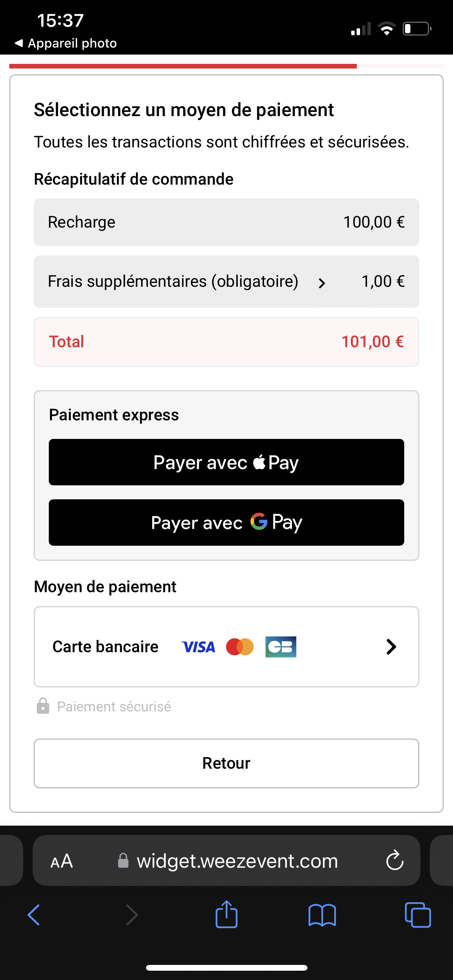This screenshot has width=453, height=980.
Task: Go back with Safari back arrow
Action: pos(34,915)
